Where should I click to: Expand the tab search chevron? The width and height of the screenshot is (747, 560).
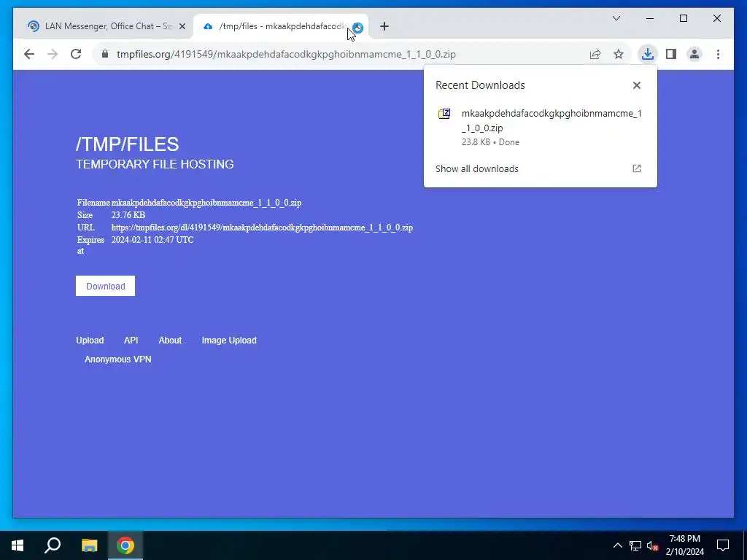click(x=616, y=18)
